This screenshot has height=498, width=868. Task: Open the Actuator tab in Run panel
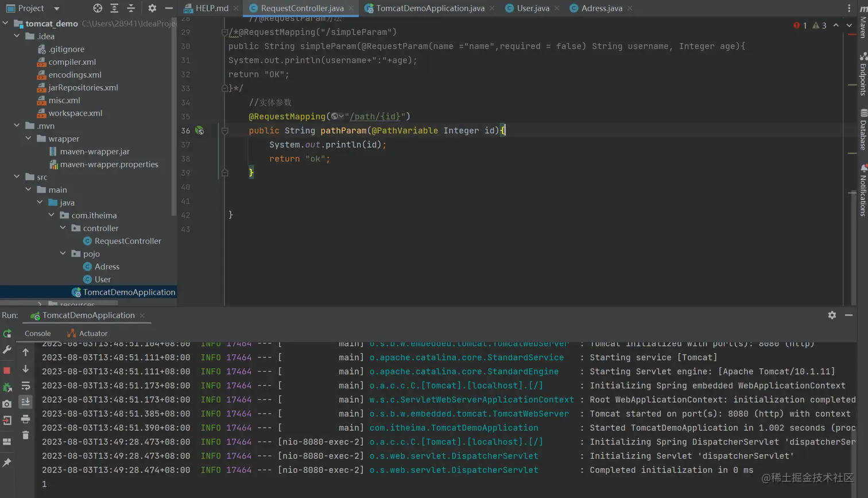click(87, 333)
